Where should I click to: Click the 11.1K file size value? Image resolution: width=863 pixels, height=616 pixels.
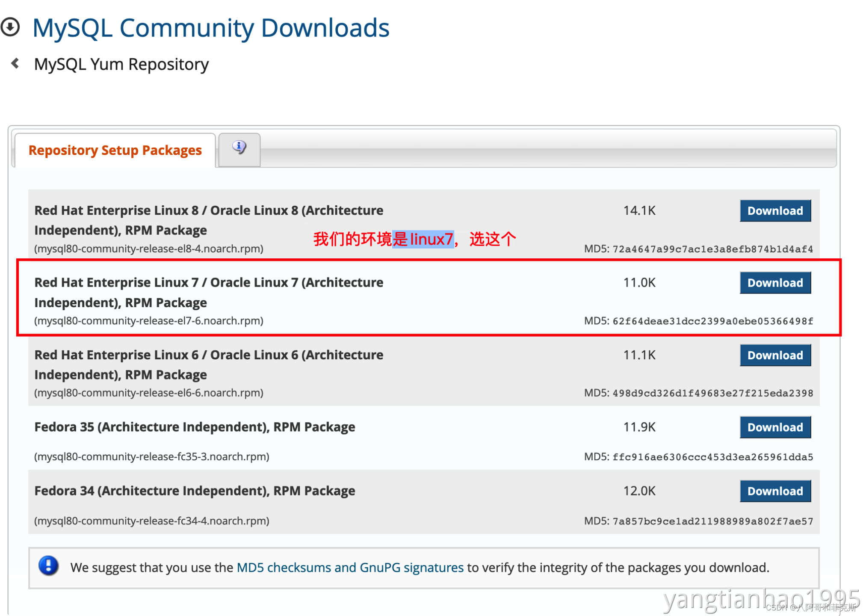[639, 355]
